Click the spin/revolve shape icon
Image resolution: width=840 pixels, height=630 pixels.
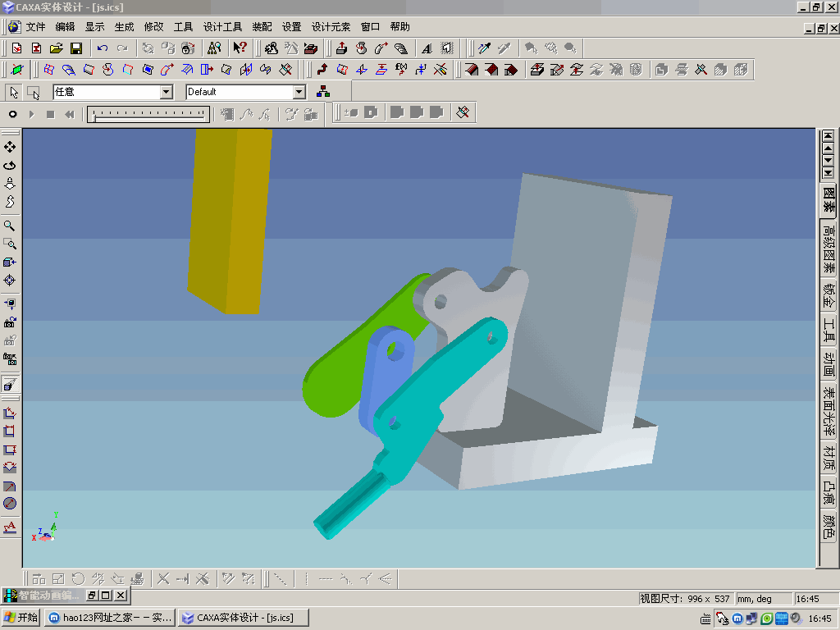(362, 48)
